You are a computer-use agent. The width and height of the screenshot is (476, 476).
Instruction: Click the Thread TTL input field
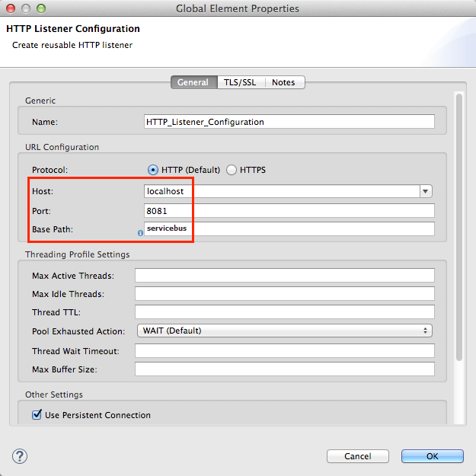[x=284, y=312]
